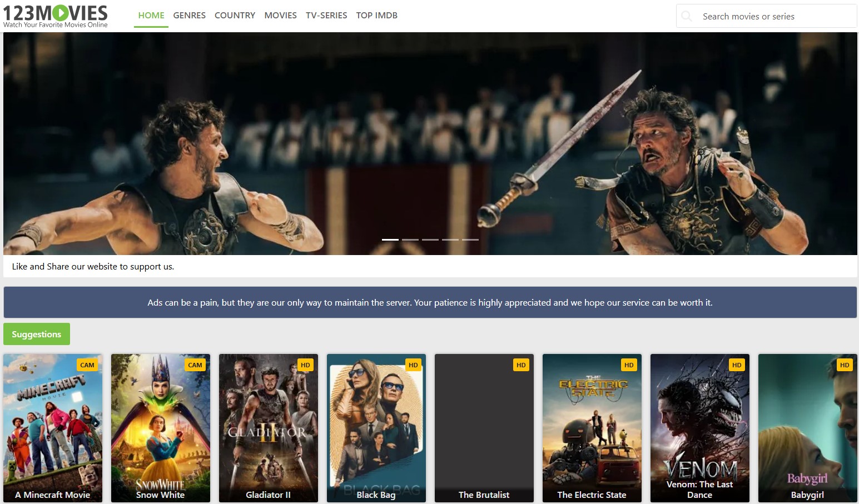
Task: Open the TOP IMDB page
Action: tap(377, 16)
